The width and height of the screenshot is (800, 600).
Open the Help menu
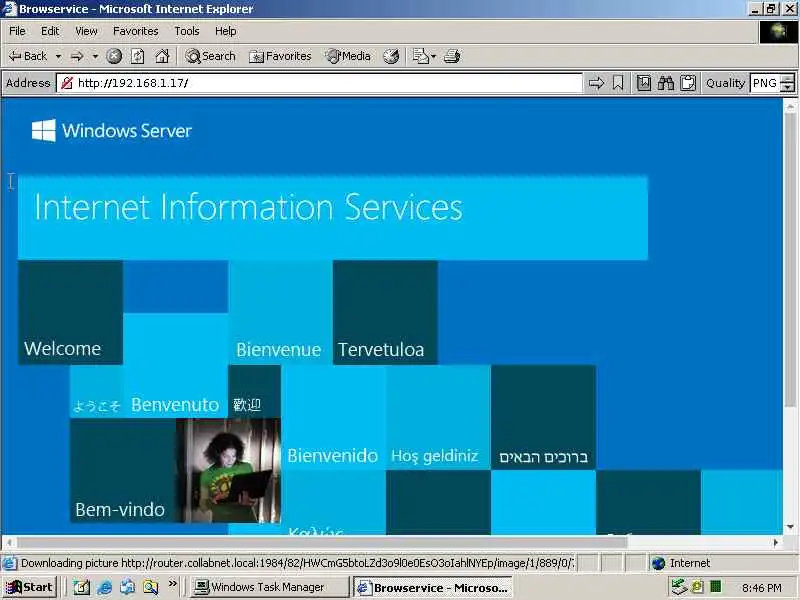click(226, 31)
